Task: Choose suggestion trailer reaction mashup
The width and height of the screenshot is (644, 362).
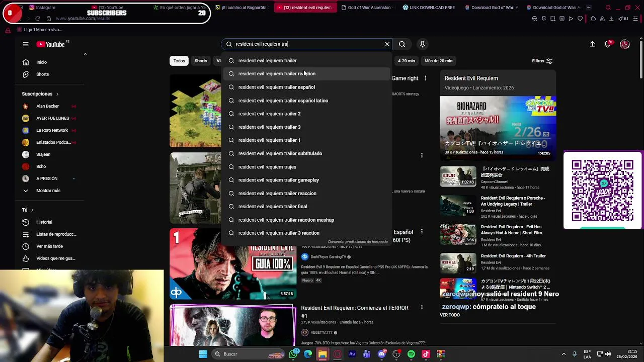Action: tap(307, 220)
